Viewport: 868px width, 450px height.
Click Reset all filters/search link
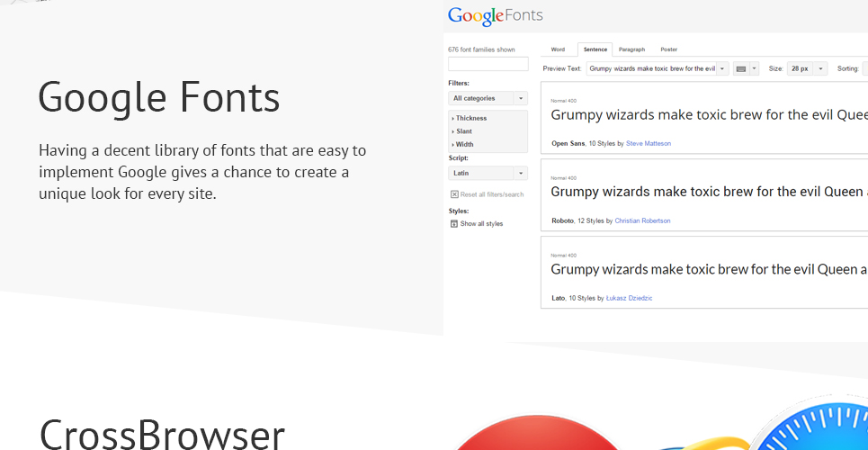click(x=492, y=194)
